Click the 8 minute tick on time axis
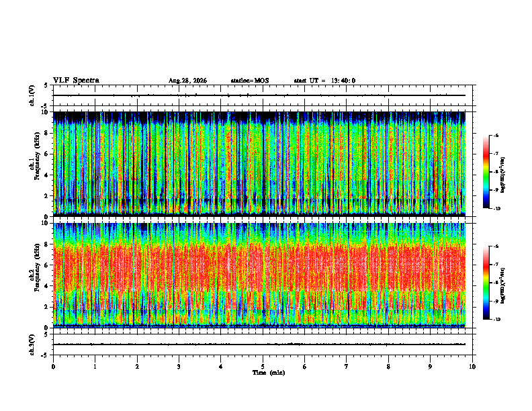The height and width of the screenshot is (411, 532). coord(388,367)
